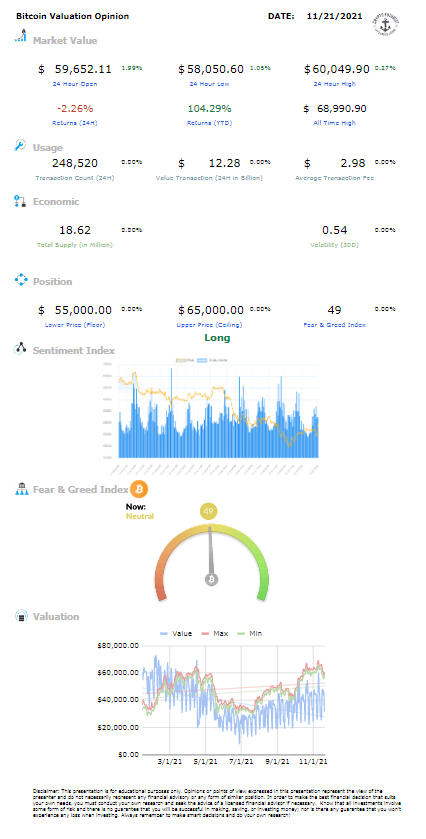The width and height of the screenshot is (426, 839).
Task: Click the Lower Price (Floor) label
Action: 75,325
